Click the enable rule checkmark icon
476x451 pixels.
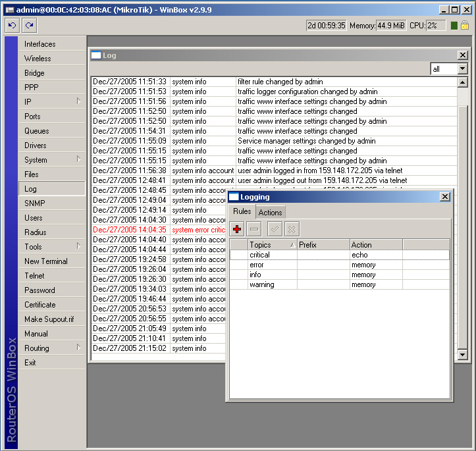tap(276, 228)
